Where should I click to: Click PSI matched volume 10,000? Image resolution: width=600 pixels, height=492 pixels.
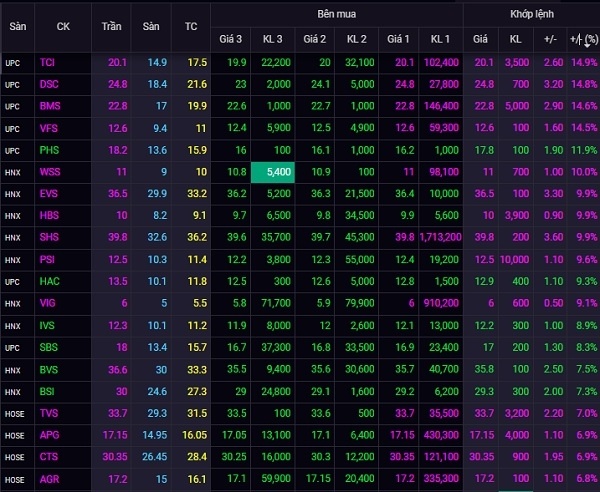point(515,260)
